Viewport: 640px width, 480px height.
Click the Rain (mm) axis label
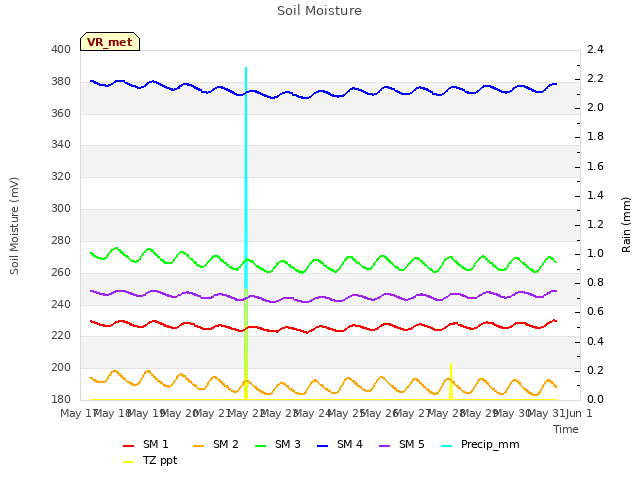click(x=626, y=225)
